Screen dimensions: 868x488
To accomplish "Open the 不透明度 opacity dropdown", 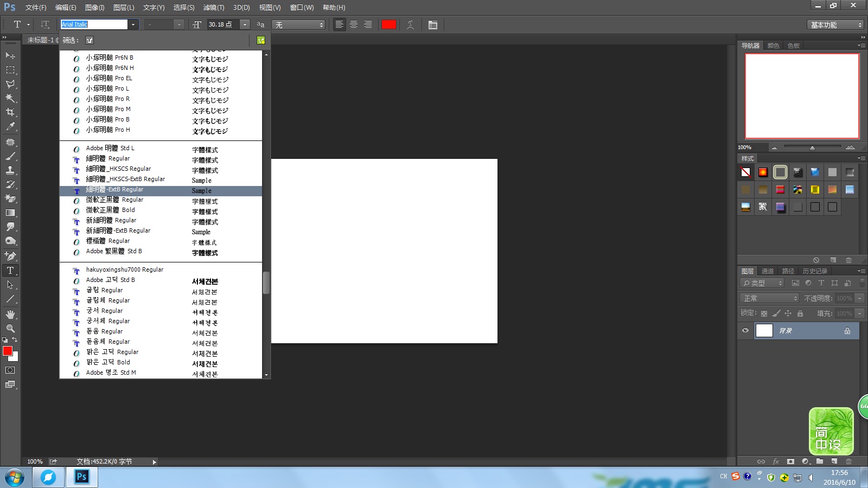I will coord(859,298).
